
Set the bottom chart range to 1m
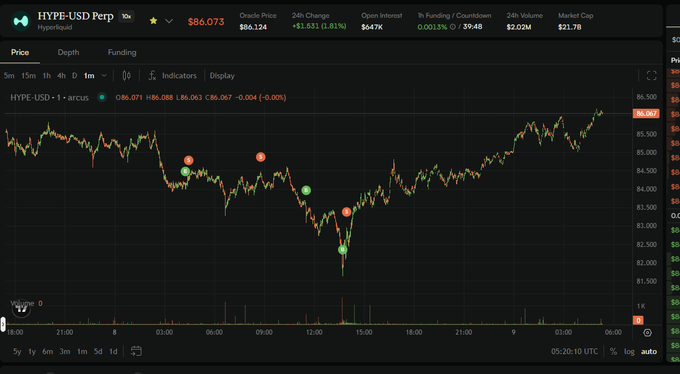point(82,351)
